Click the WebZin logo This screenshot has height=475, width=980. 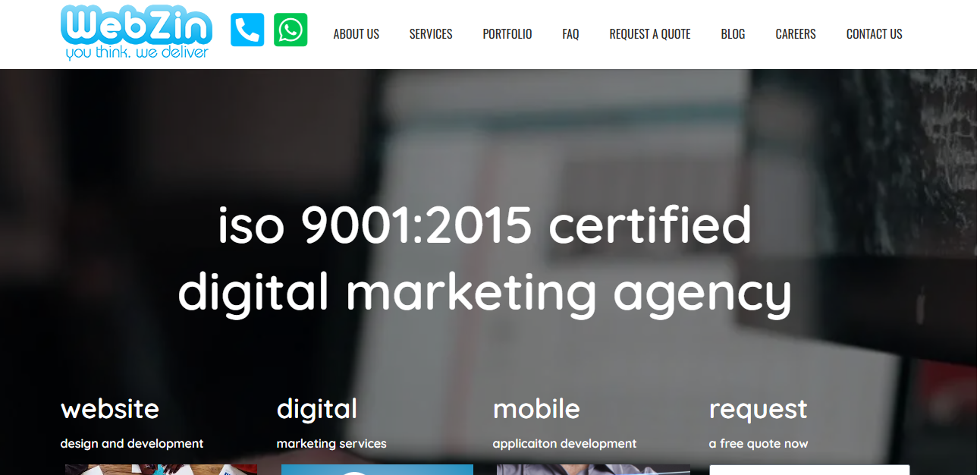coord(137,33)
